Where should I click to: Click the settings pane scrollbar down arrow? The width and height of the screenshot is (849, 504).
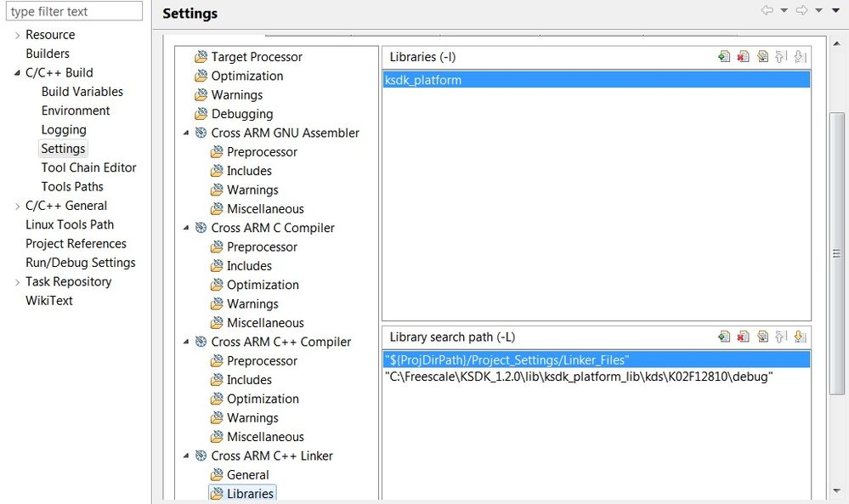[837, 490]
